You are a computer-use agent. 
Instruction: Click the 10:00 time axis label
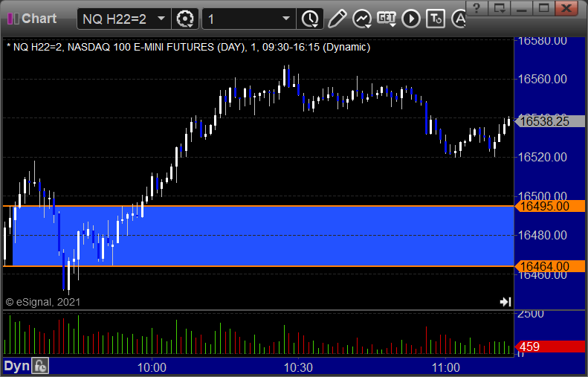(x=152, y=367)
